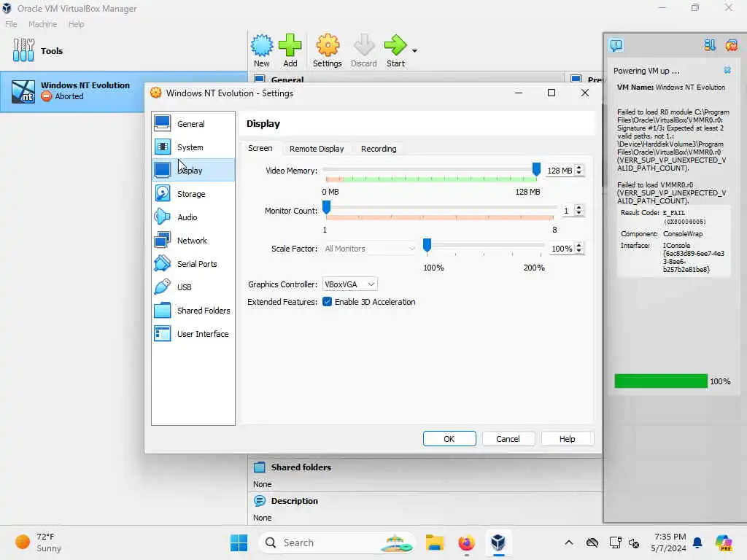Screen dimensions: 747x560
Task: Open the General settings category
Action: 193,124
